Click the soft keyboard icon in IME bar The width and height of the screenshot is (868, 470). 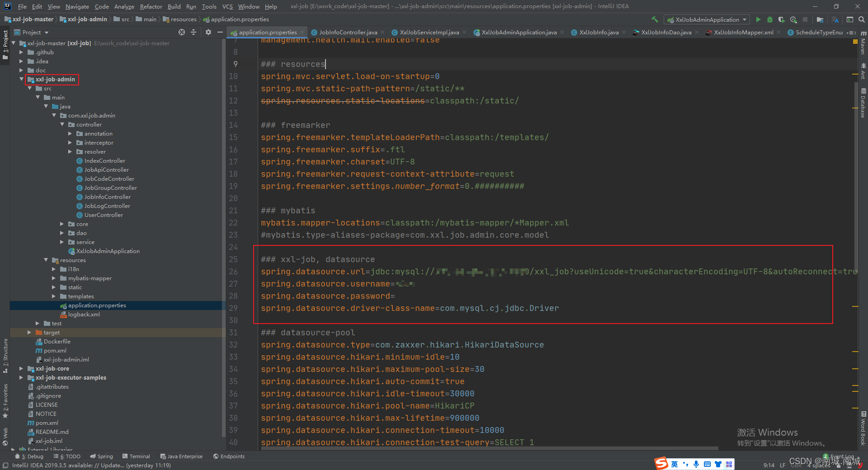pos(707,464)
